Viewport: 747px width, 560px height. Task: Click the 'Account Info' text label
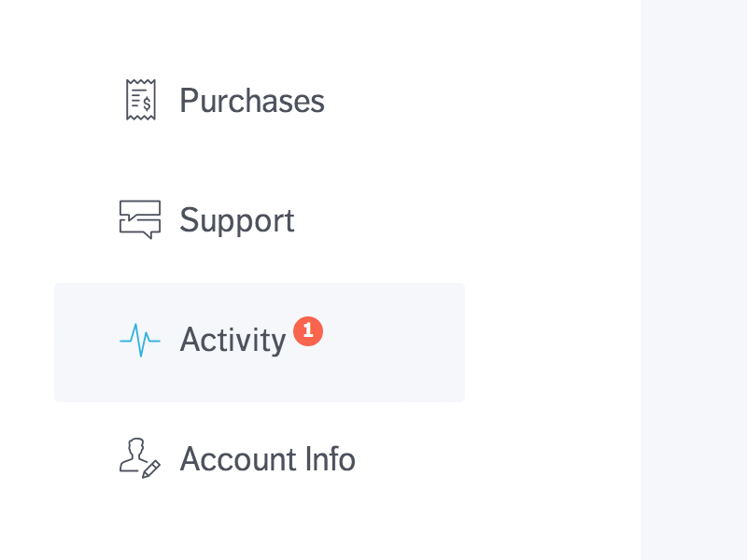coord(267,459)
